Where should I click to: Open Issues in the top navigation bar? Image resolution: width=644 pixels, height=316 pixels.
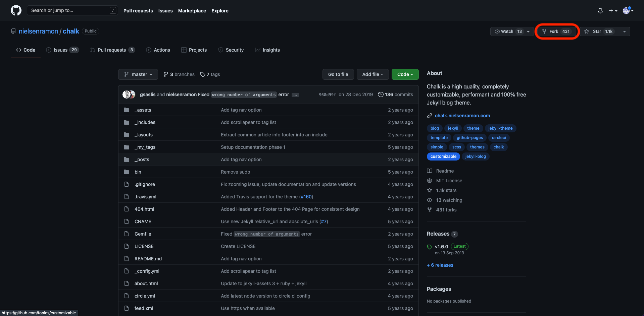[165, 11]
